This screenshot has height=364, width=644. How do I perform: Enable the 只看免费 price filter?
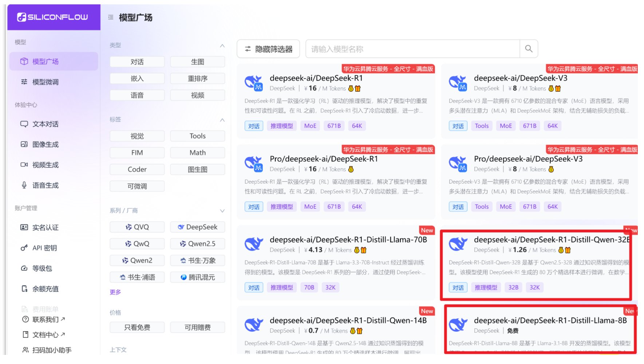point(137,327)
